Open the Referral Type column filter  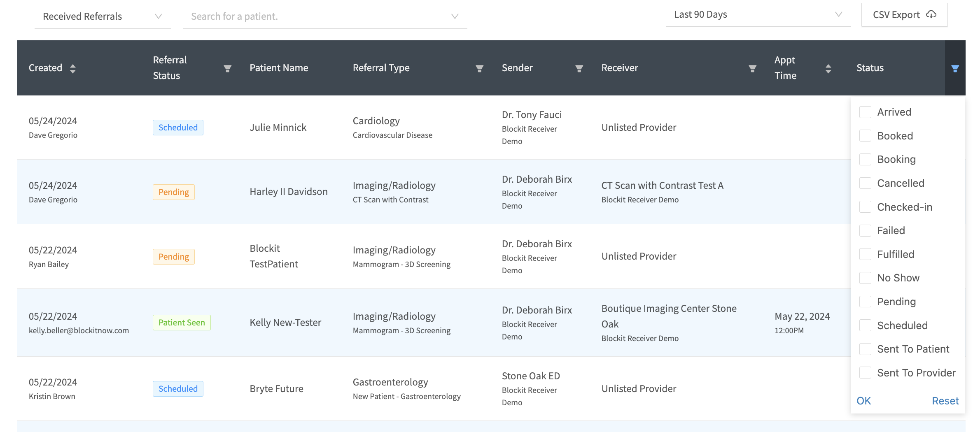[x=479, y=68]
